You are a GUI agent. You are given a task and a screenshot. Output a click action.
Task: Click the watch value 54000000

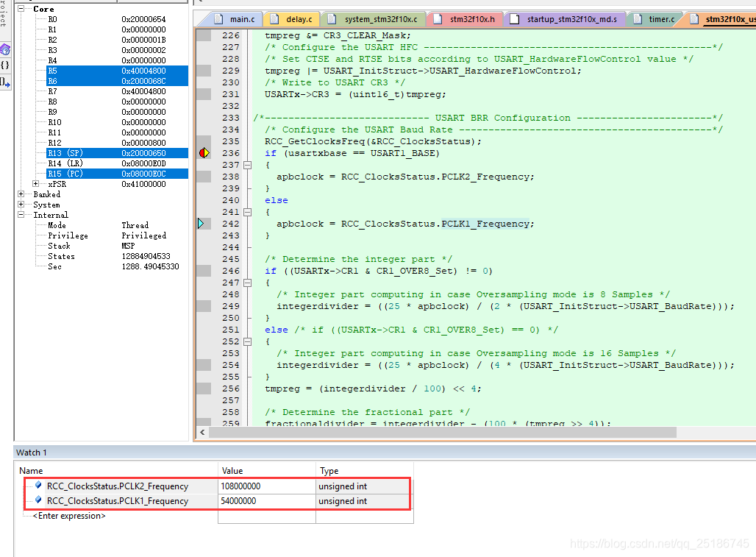pos(238,501)
